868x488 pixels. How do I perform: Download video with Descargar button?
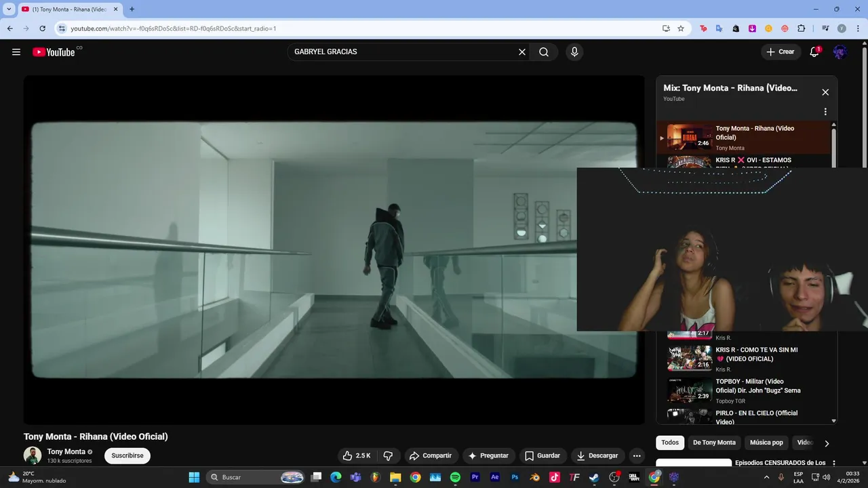597,455
